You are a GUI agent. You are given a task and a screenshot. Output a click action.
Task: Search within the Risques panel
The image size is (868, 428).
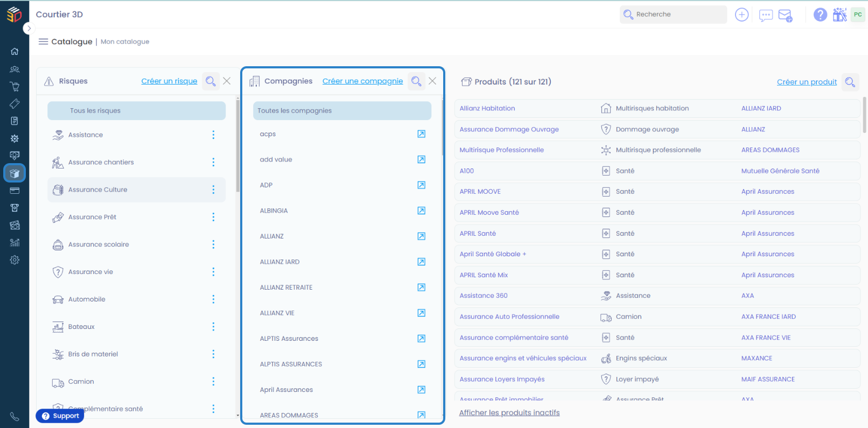coord(211,81)
